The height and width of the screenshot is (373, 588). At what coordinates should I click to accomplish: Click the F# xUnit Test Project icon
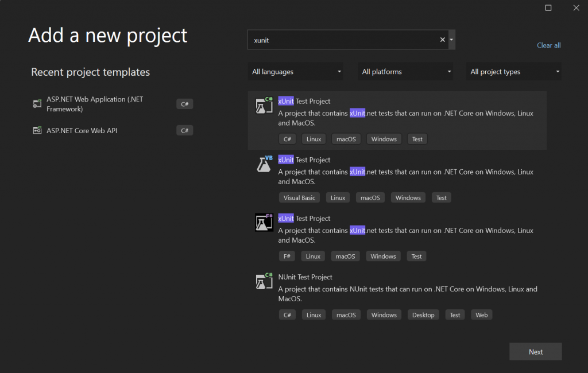263,223
